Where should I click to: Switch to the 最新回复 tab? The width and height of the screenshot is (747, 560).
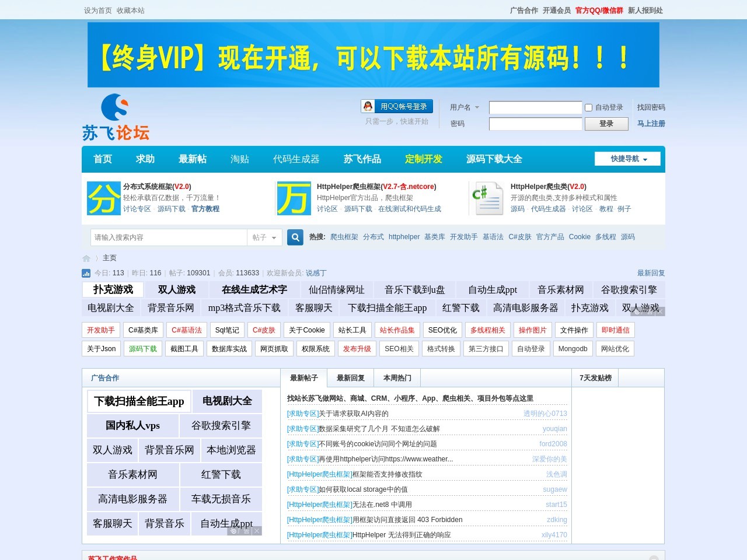[x=351, y=378]
